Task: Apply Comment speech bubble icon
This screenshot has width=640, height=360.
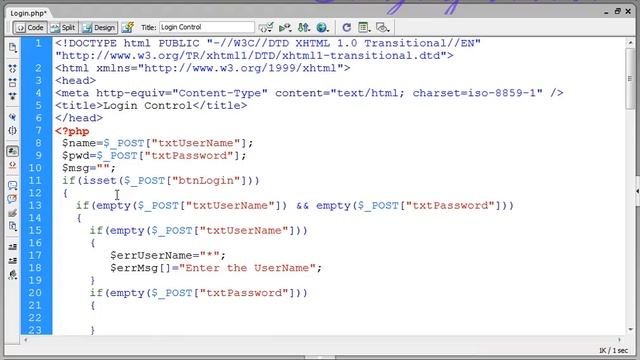Action: (13, 186)
